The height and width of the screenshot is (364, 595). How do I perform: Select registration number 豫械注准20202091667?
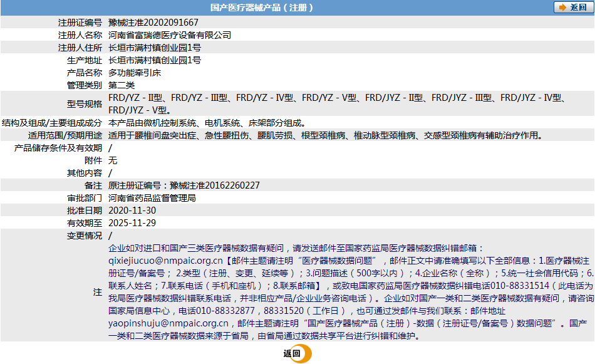[x=153, y=23]
